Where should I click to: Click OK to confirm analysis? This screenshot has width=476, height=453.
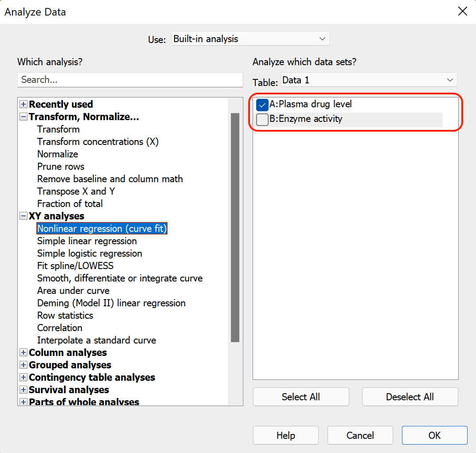pos(434,435)
